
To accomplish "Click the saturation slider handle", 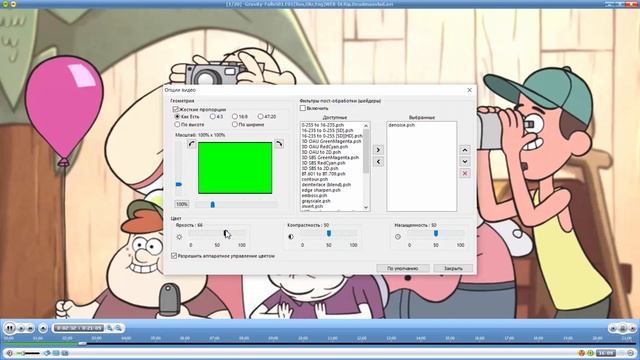I will 436,233.
